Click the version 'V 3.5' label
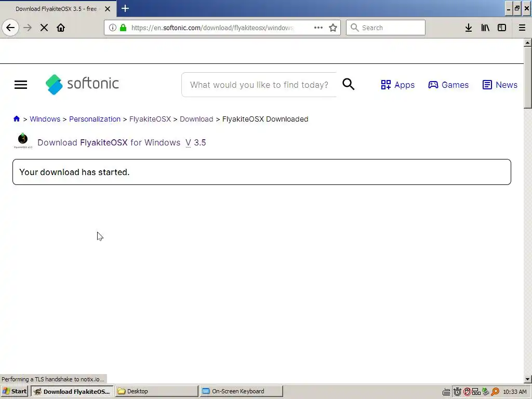The image size is (532, 399). click(x=196, y=142)
